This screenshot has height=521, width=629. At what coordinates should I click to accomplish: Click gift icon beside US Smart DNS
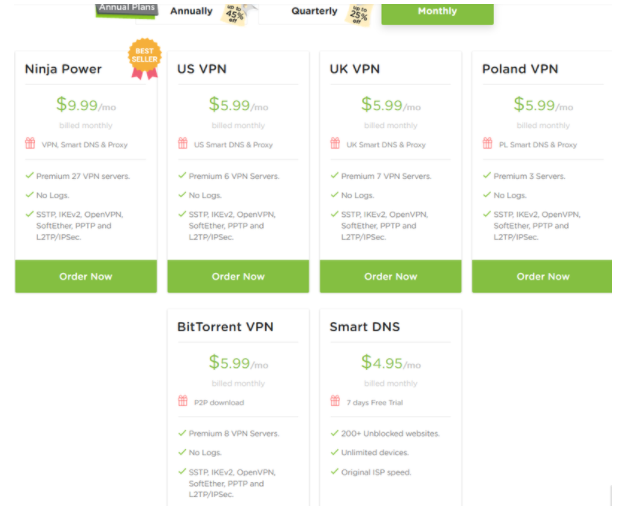click(x=183, y=143)
